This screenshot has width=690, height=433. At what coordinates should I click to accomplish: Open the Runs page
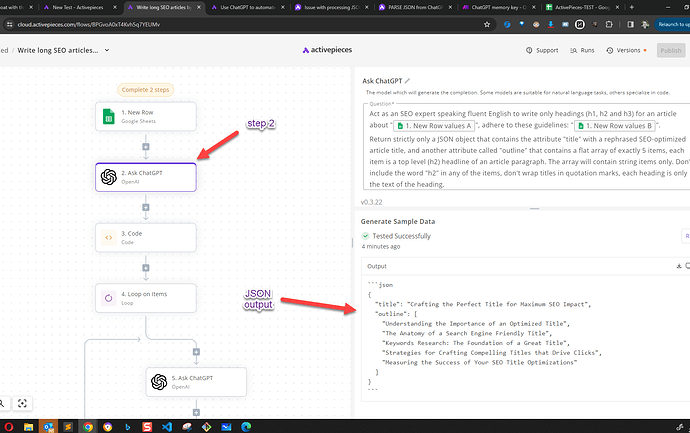click(582, 50)
